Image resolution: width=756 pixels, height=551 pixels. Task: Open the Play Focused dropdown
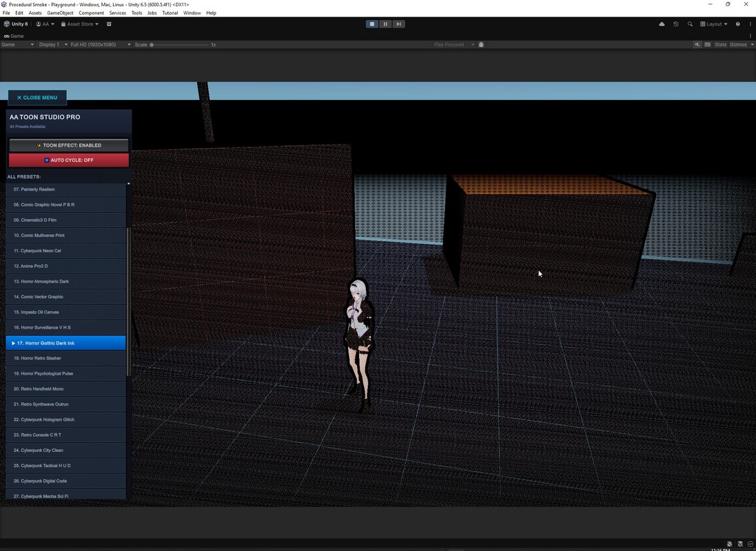pos(453,45)
